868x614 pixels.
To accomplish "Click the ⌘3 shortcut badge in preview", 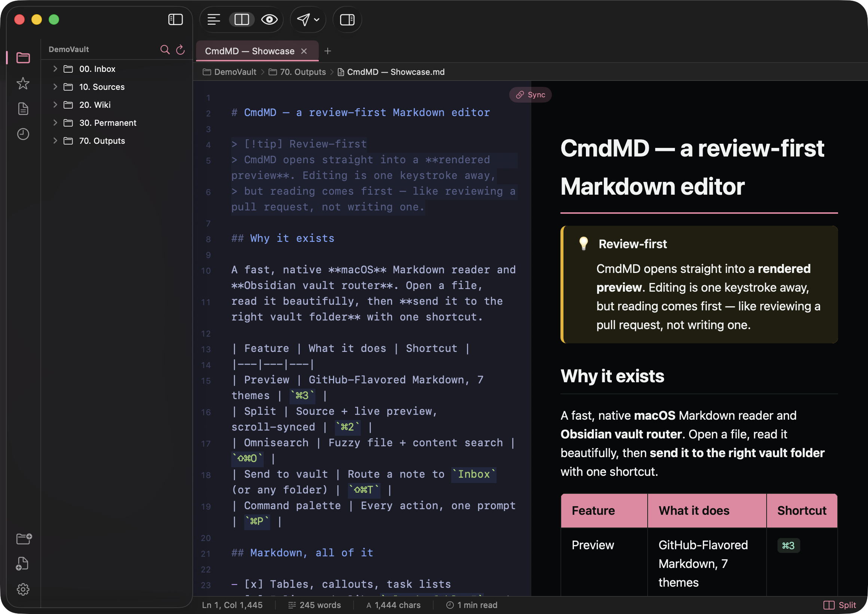I will (788, 545).
